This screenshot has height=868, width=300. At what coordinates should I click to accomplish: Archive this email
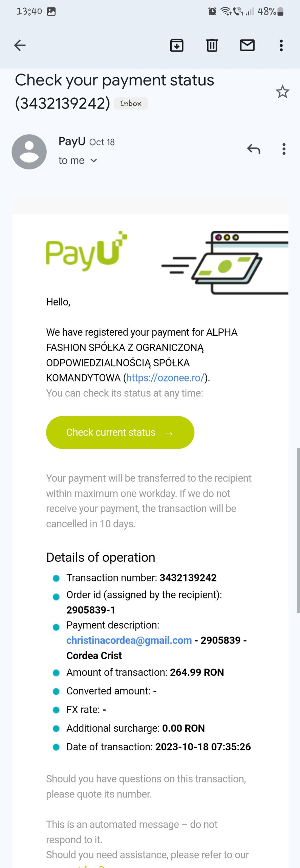[x=177, y=45]
